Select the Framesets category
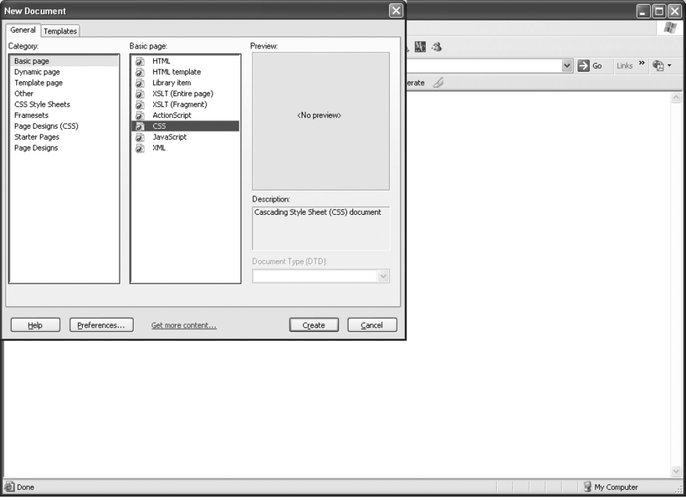The width and height of the screenshot is (686, 500). click(x=31, y=115)
